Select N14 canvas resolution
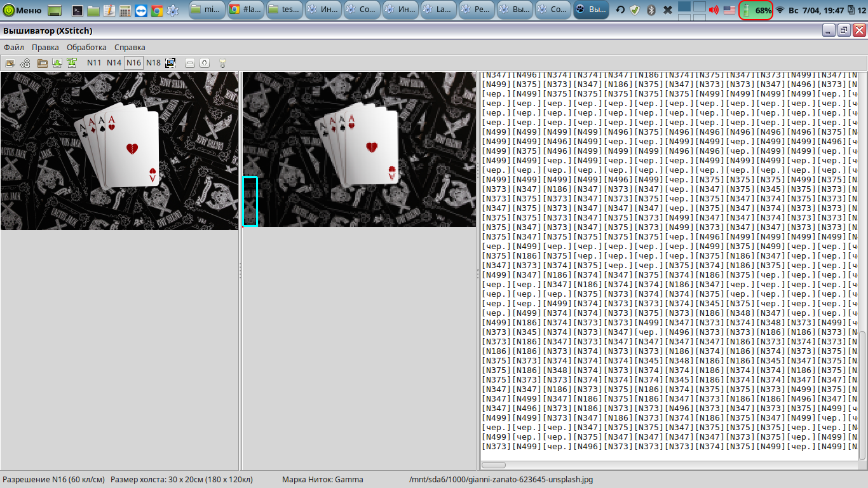Viewport: 868px width, 488px height. click(114, 62)
